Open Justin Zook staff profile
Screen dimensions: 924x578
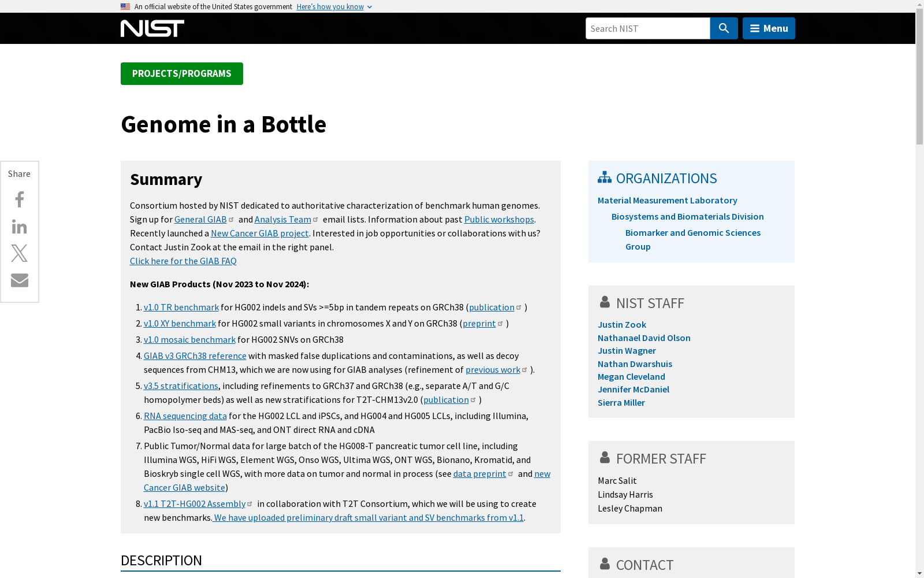[x=622, y=324]
